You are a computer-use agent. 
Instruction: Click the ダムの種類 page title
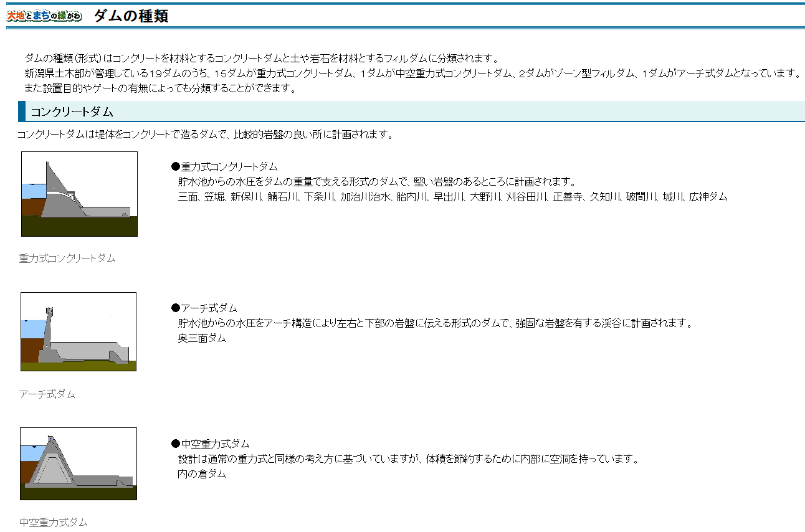tap(131, 16)
